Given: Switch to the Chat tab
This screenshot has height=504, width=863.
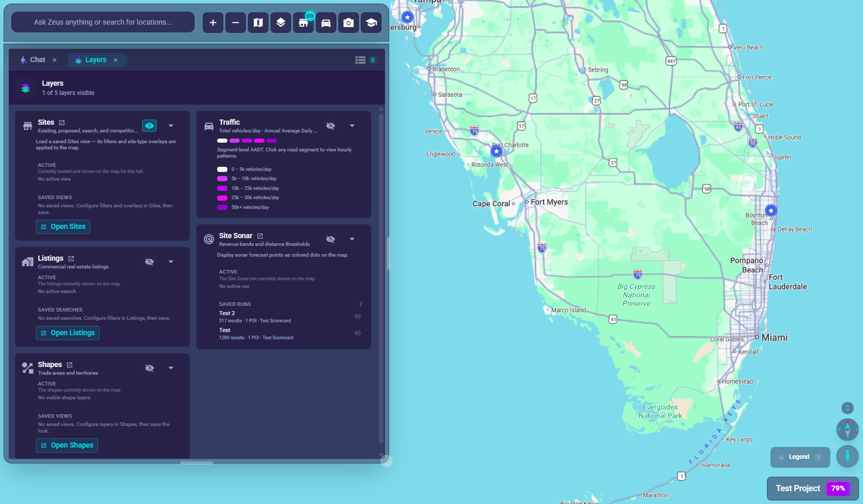Looking at the screenshot, I should pyautogui.click(x=32, y=60).
